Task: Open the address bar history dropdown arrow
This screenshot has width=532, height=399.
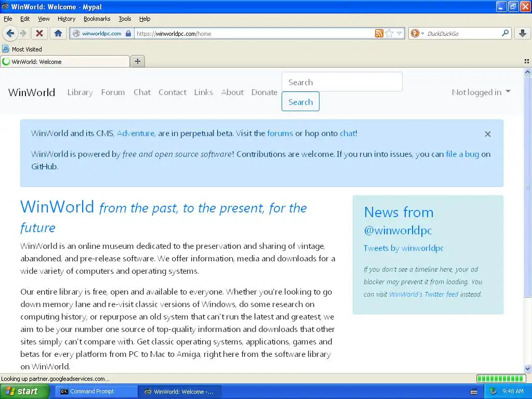Action: pyautogui.click(x=400, y=33)
